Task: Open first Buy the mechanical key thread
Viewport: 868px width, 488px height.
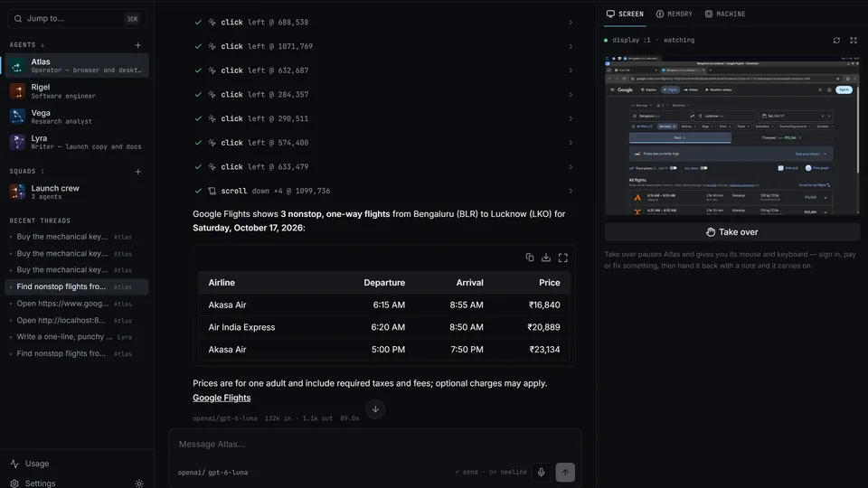Action: pyautogui.click(x=76, y=236)
